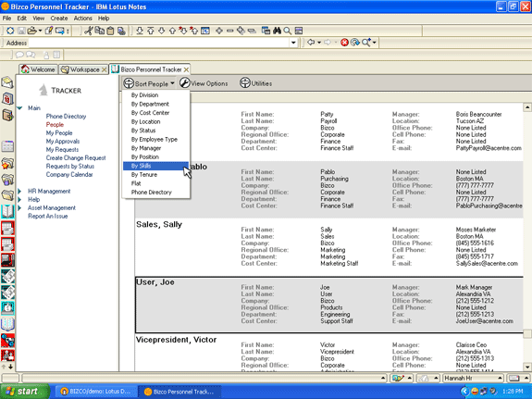This screenshot has width=532, height=399.
Task: Open Requests by Status link
Action: point(70,166)
